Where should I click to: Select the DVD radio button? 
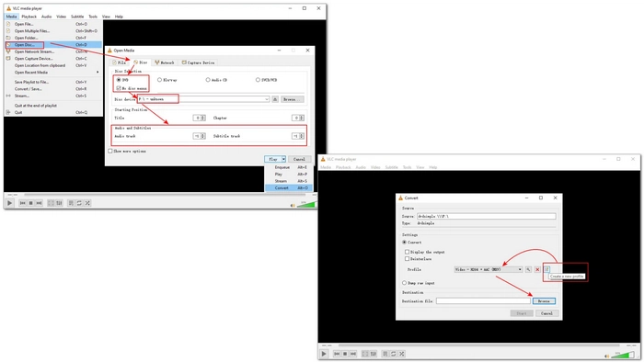[x=119, y=80]
